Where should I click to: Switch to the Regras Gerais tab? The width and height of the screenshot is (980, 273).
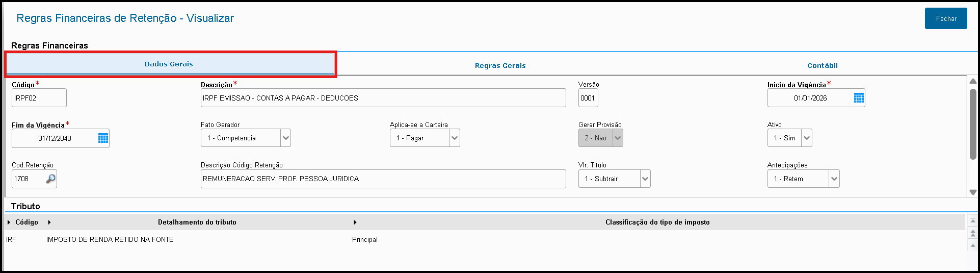click(500, 65)
